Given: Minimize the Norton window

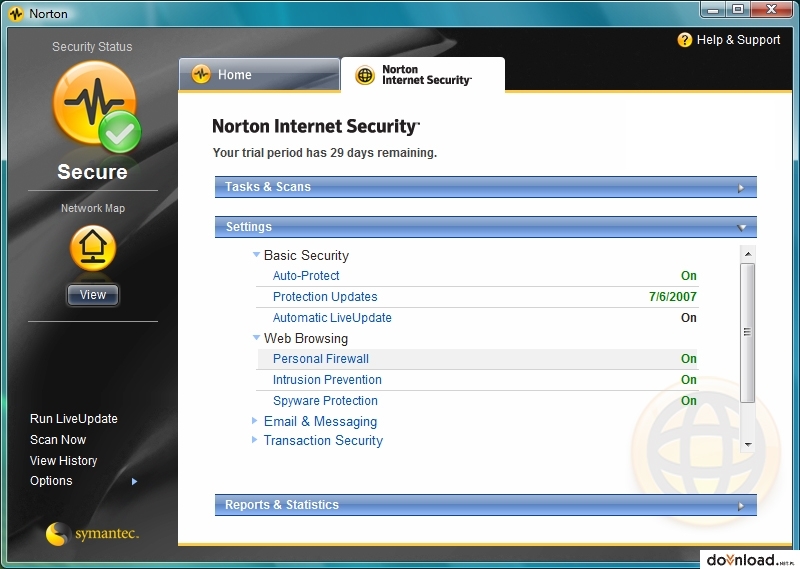Looking at the screenshot, I should click(713, 10).
